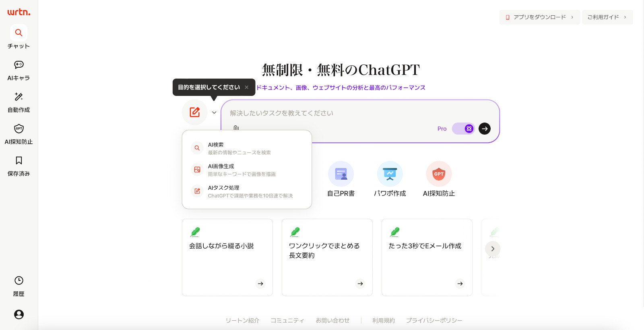Click the 自己PR書 label
Image resolution: width=644 pixels, height=330 pixels.
click(341, 193)
